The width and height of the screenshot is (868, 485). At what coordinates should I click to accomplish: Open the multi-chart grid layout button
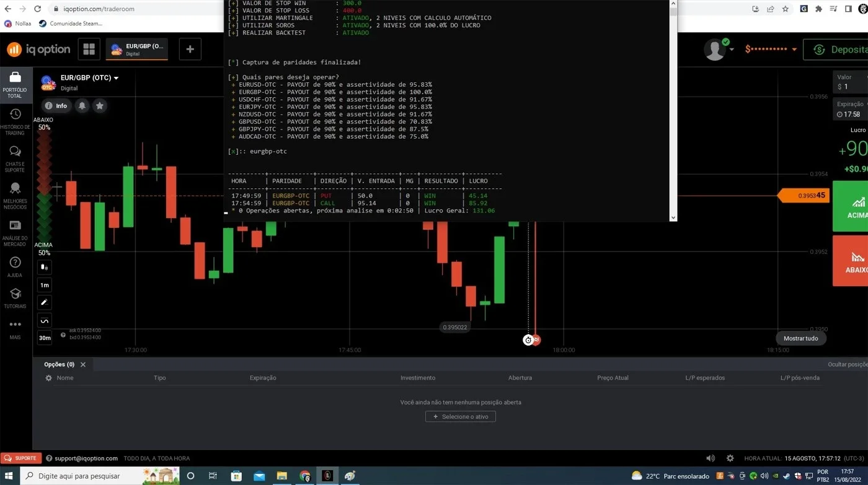(89, 50)
